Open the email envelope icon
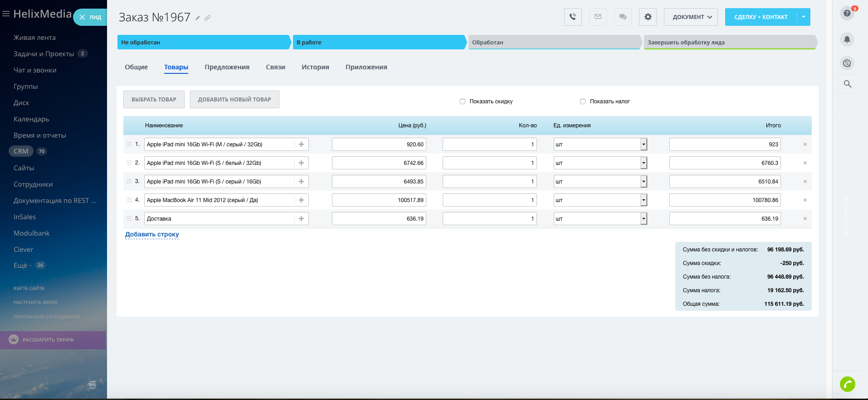This screenshot has height=400, width=868. coord(598,17)
